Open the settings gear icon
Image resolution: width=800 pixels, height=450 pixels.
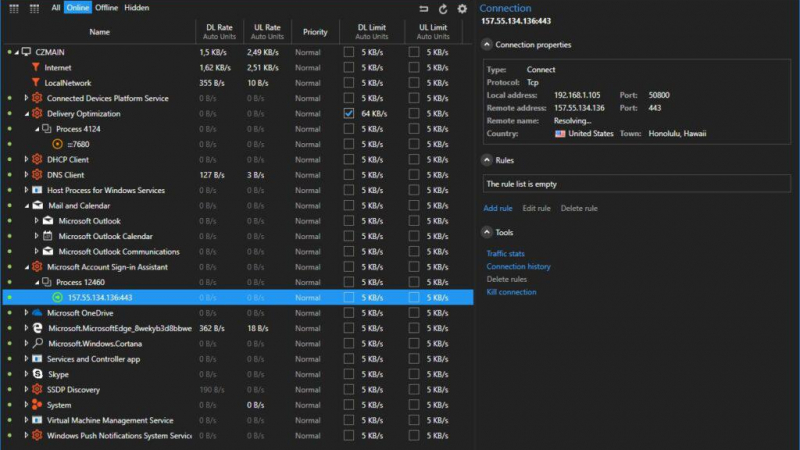coord(462,8)
